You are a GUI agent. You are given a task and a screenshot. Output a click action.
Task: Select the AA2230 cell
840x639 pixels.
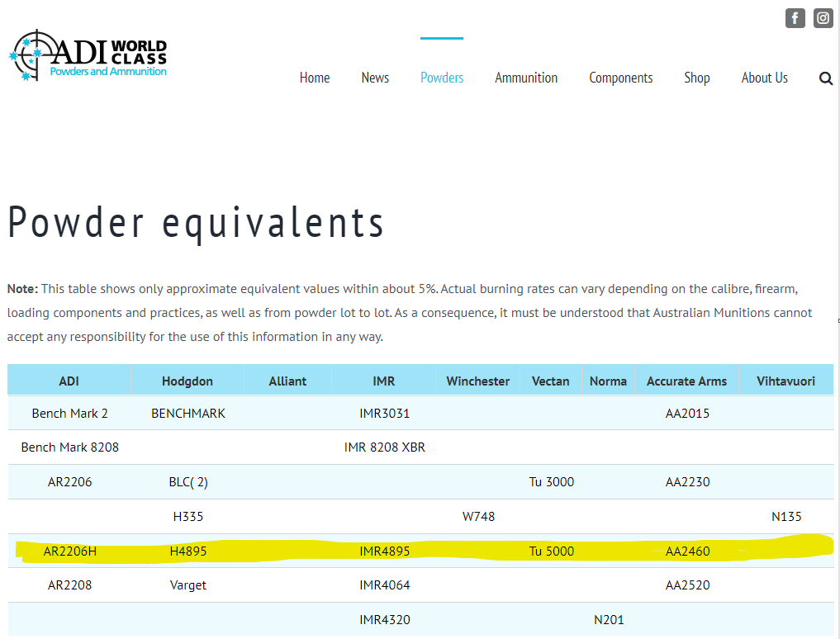pos(687,482)
